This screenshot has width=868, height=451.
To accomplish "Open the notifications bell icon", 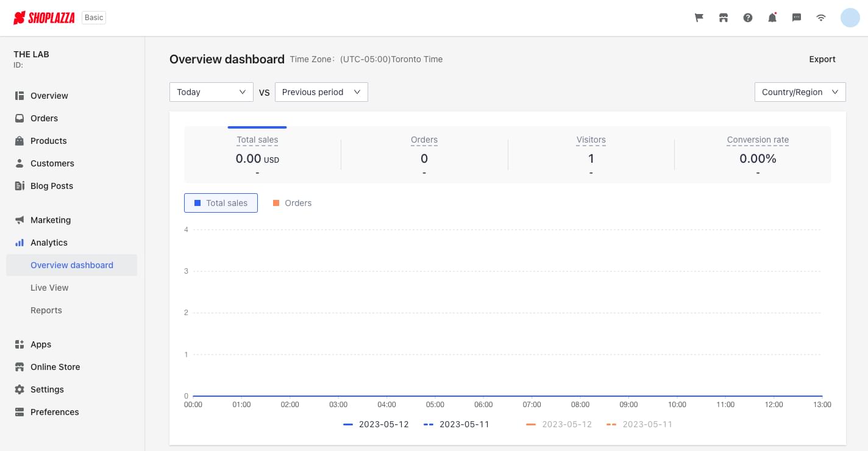I will coord(772,18).
